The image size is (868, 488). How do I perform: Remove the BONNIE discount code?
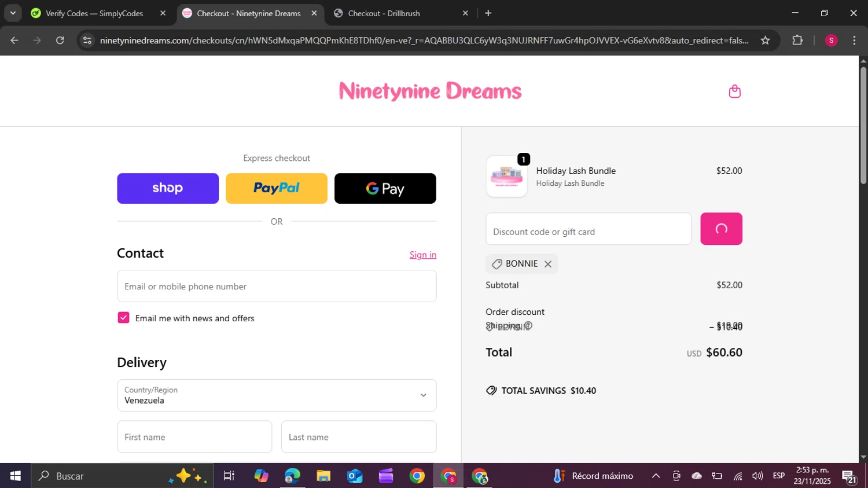point(548,264)
